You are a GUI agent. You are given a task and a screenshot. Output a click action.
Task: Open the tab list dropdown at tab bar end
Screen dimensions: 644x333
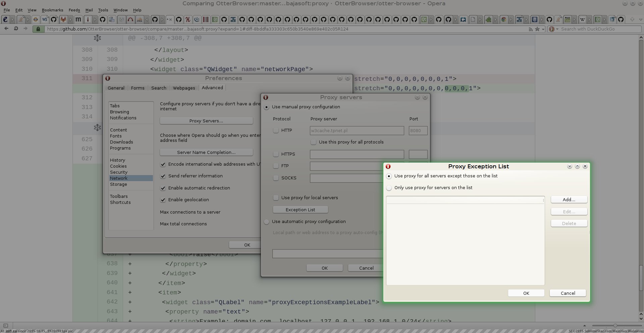(x=641, y=19)
